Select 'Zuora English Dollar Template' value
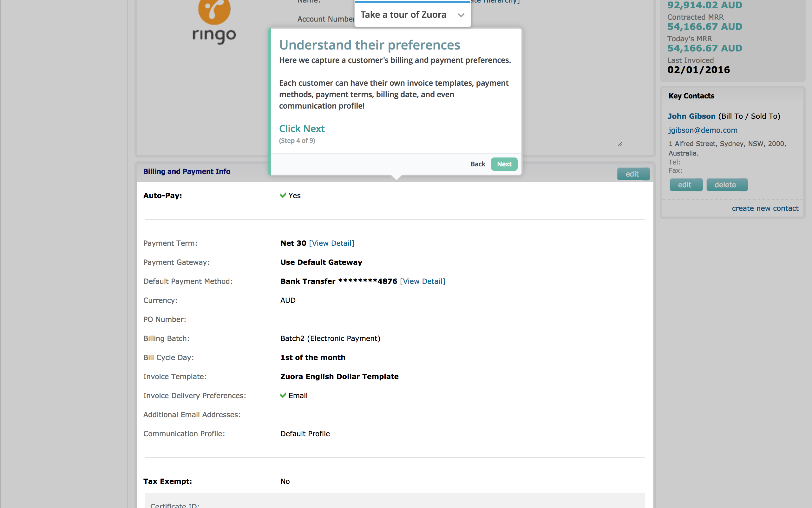 click(x=339, y=377)
